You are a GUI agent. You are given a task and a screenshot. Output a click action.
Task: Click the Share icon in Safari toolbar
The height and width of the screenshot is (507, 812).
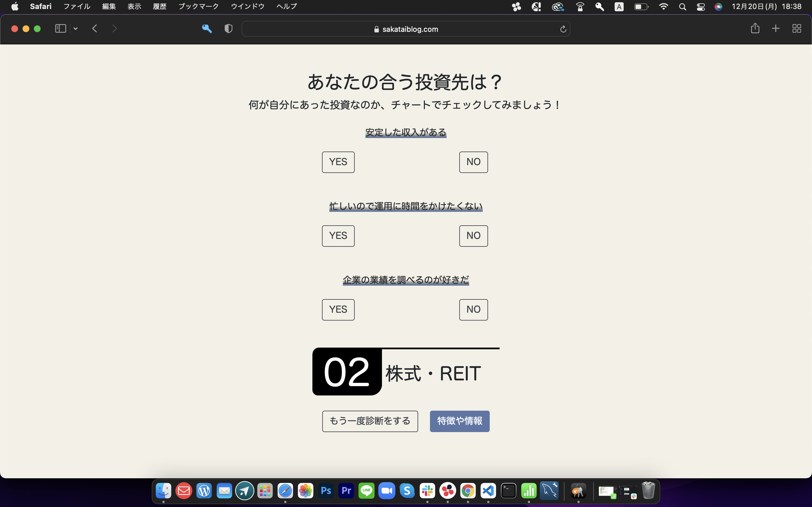(755, 28)
